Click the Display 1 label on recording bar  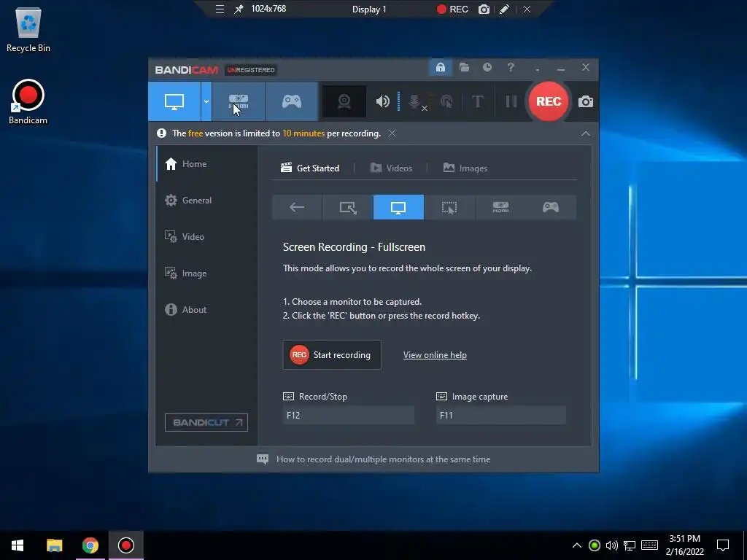click(x=369, y=9)
